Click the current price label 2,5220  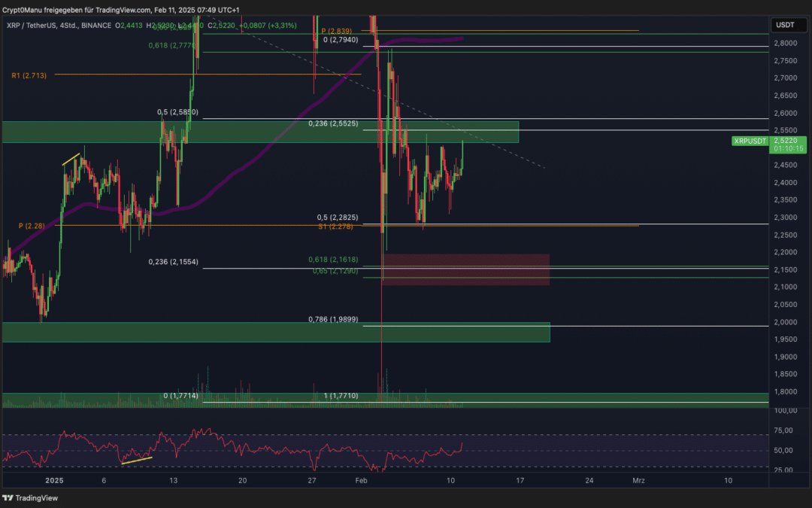[x=786, y=141]
